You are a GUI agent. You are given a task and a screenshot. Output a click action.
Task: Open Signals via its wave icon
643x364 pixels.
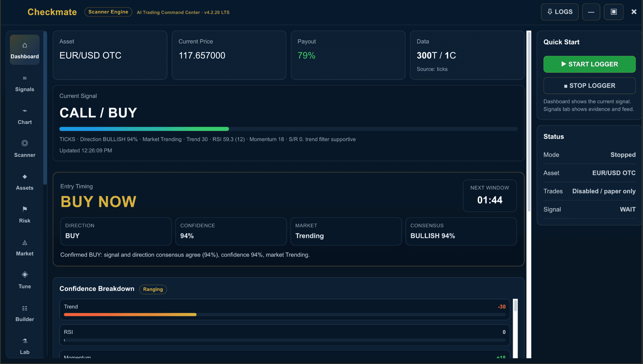tap(25, 78)
